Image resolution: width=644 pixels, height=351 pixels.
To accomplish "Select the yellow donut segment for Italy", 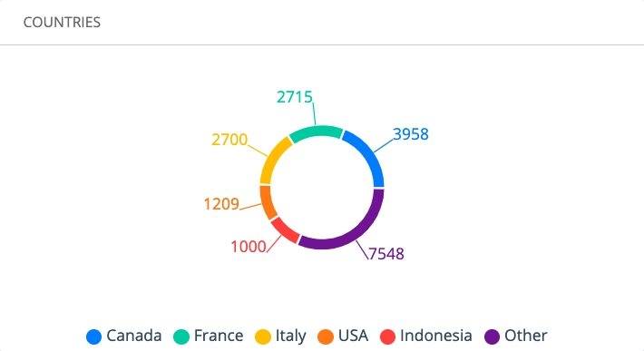I will tap(271, 159).
